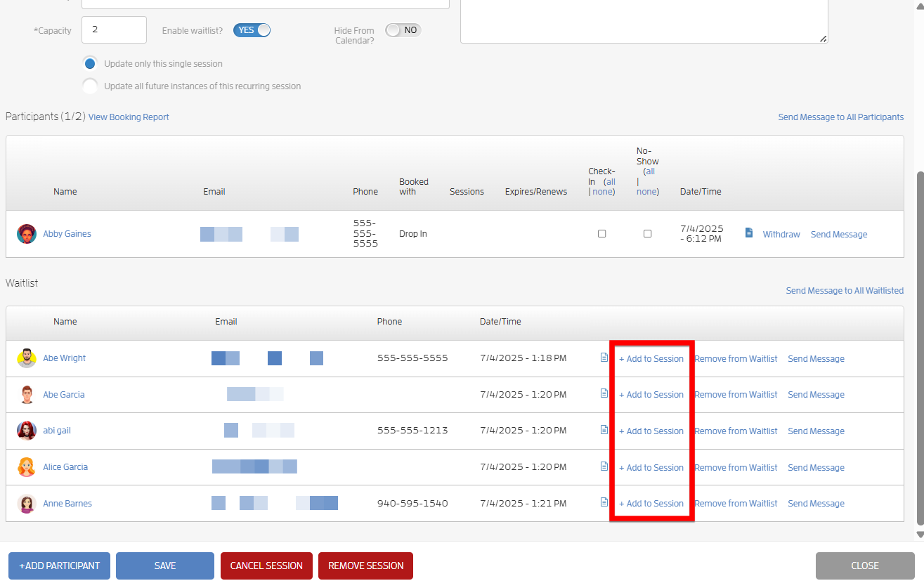The width and height of the screenshot is (924, 588).
Task: Add abi gail to session
Action: pyautogui.click(x=651, y=431)
